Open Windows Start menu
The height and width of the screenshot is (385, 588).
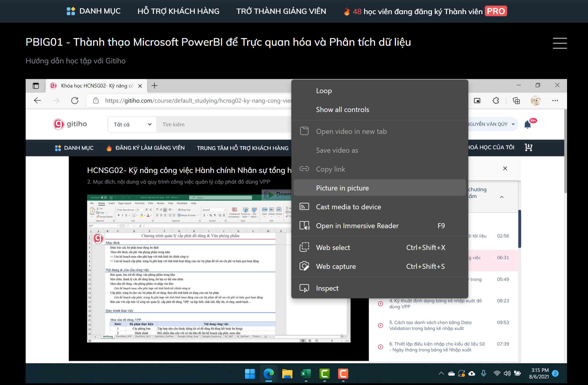[x=250, y=374]
